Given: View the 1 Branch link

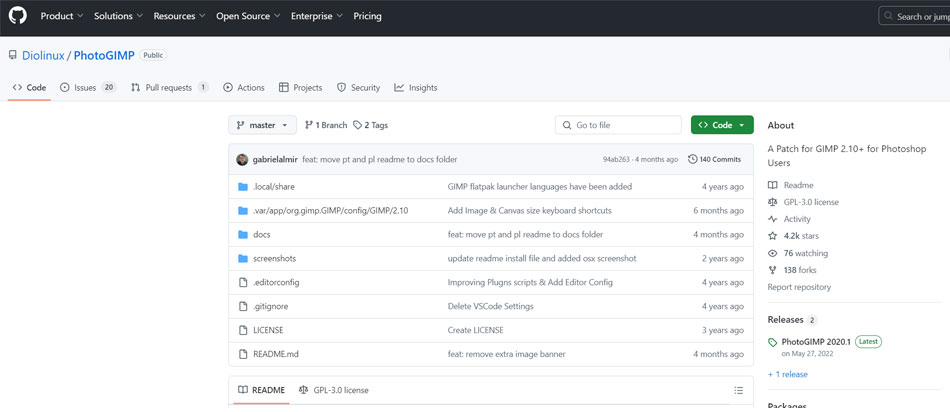Looking at the screenshot, I should [326, 125].
